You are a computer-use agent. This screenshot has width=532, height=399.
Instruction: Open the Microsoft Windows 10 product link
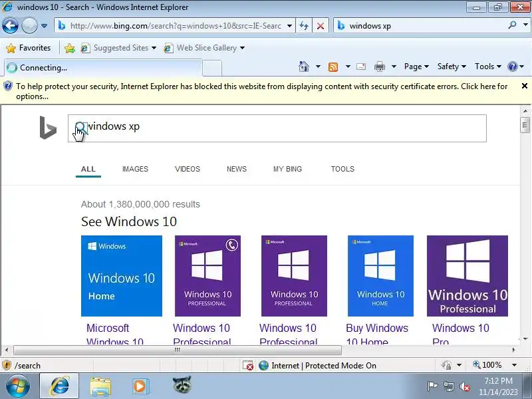114,334
